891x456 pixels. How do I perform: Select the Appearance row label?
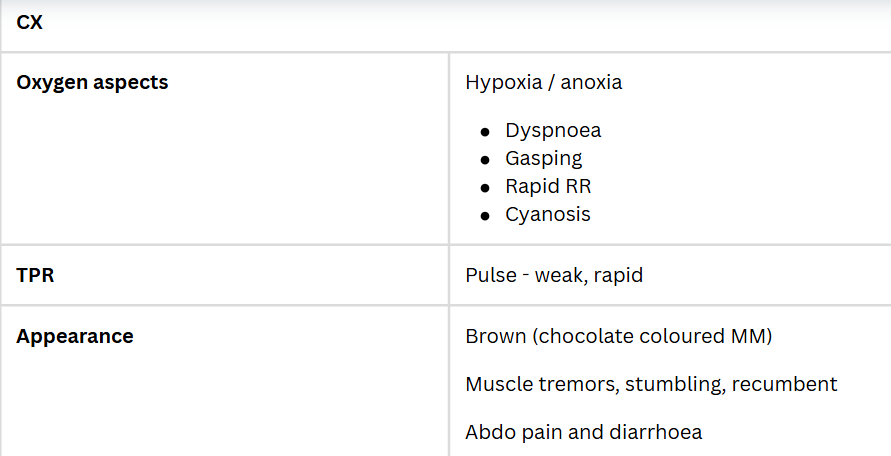coord(75,336)
